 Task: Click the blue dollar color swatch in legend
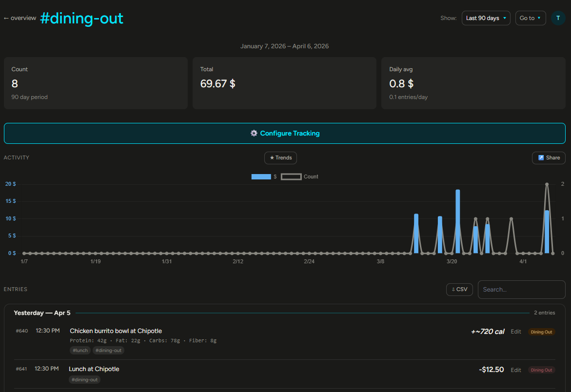point(261,176)
